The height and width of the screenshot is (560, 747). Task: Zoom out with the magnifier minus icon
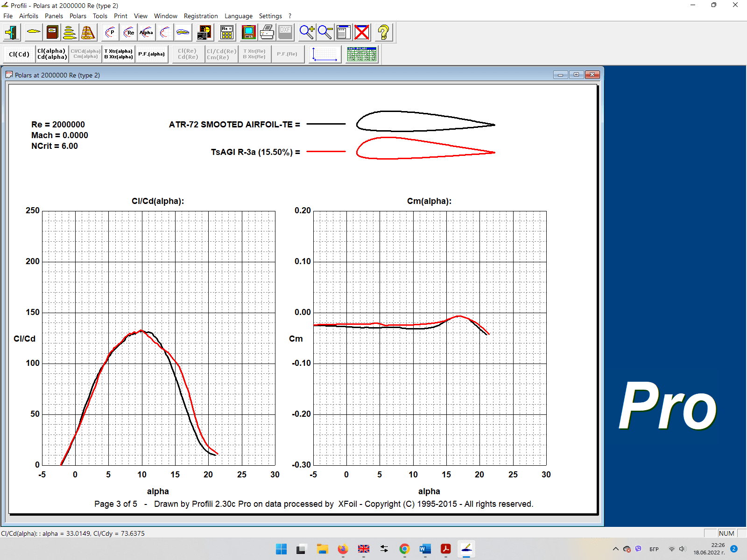tap(325, 33)
